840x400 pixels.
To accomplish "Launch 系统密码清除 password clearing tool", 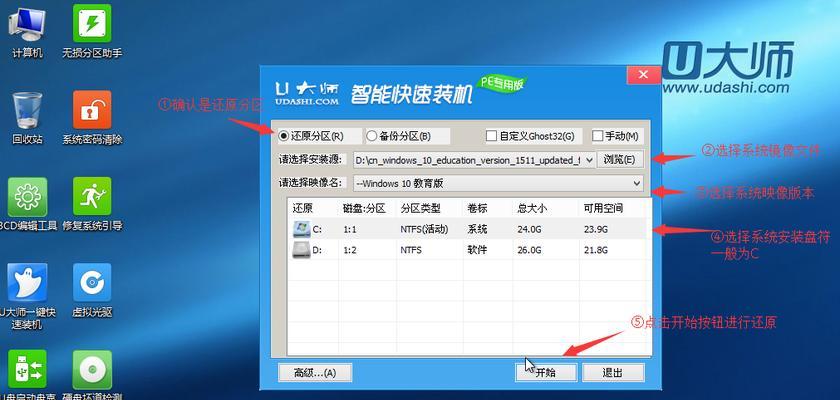I will (x=92, y=110).
